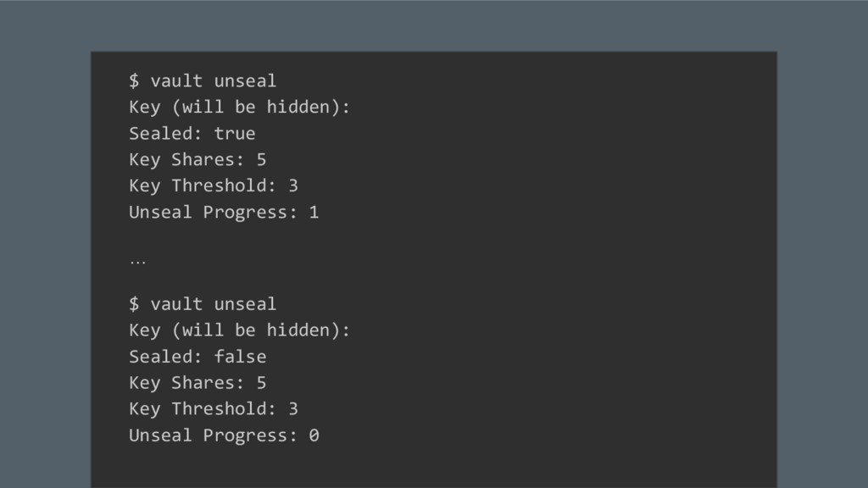Click the 'Sealed: true' line
This screenshot has height=488, width=868.
point(192,134)
